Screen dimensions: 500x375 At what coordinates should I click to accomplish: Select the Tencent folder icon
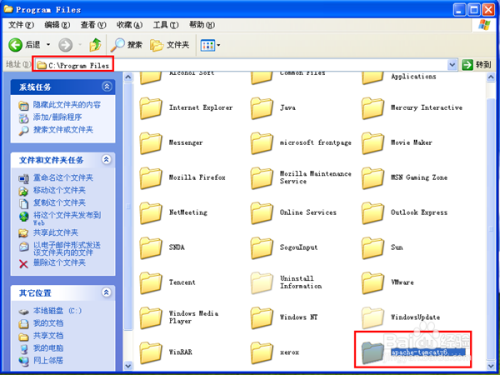tap(151, 283)
